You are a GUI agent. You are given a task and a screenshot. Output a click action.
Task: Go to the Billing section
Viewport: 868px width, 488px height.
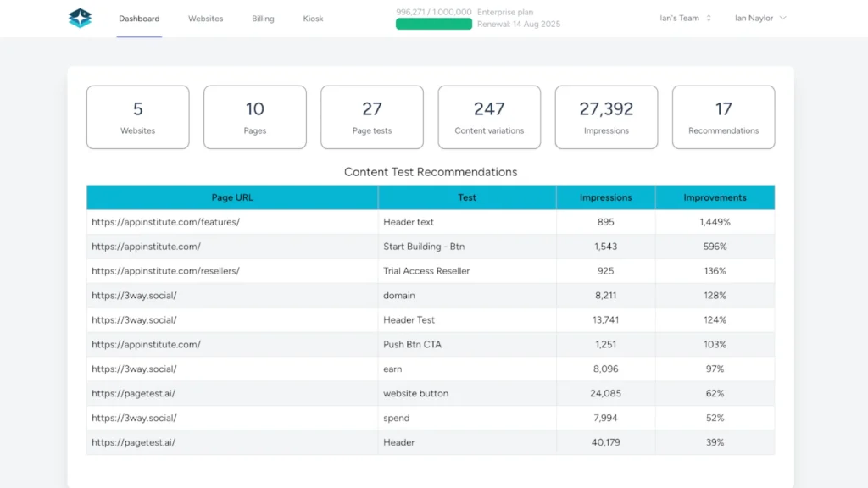[x=263, y=18]
